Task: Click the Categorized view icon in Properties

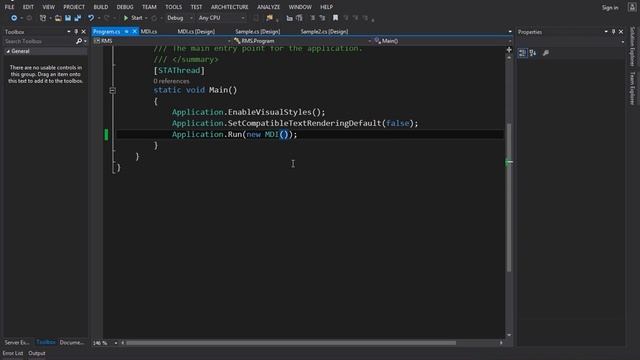Action: pyautogui.click(x=522, y=53)
